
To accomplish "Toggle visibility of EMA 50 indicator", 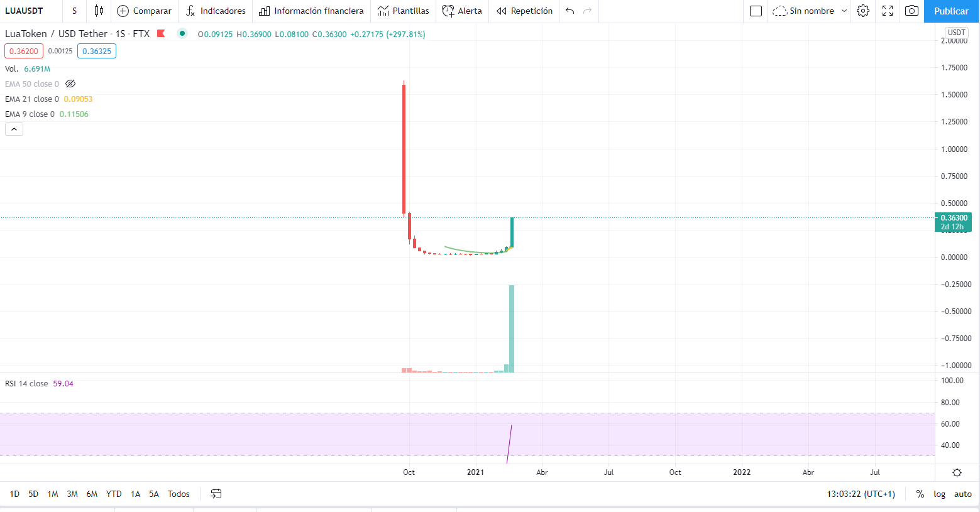I will pos(70,84).
